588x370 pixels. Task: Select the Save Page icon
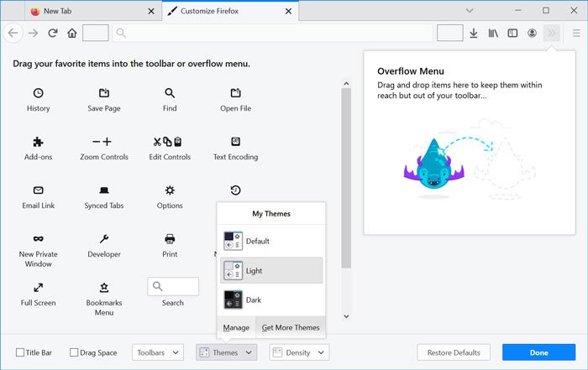pos(104,93)
